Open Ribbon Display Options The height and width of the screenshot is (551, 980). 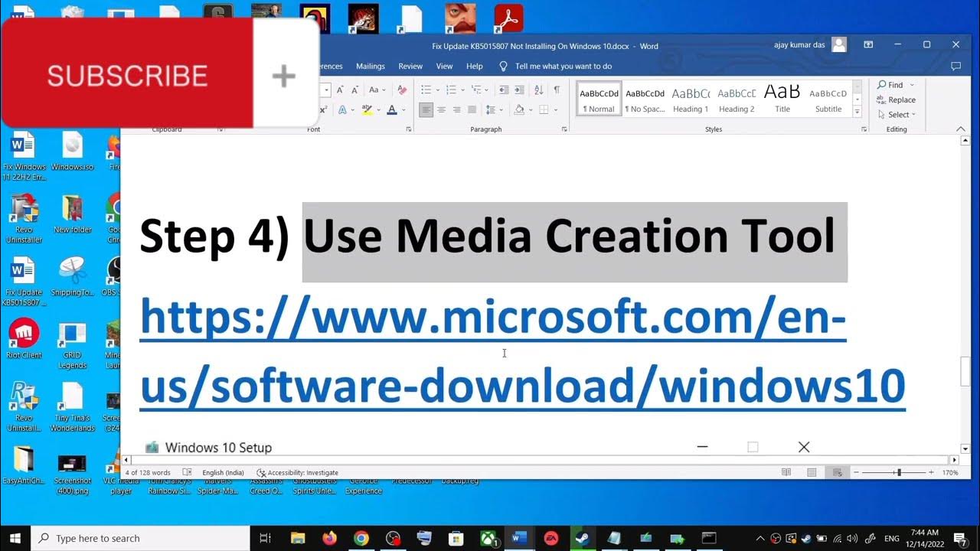(868, 45)
